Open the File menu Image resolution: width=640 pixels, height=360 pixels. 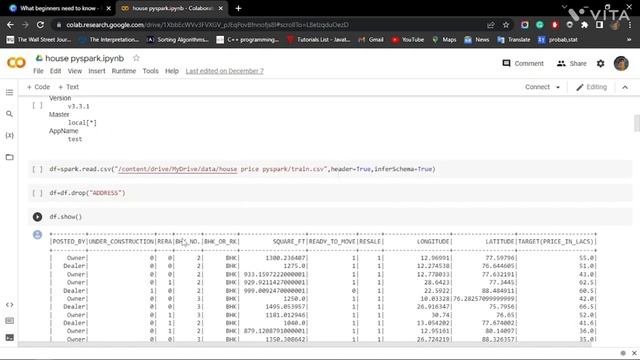38,71
